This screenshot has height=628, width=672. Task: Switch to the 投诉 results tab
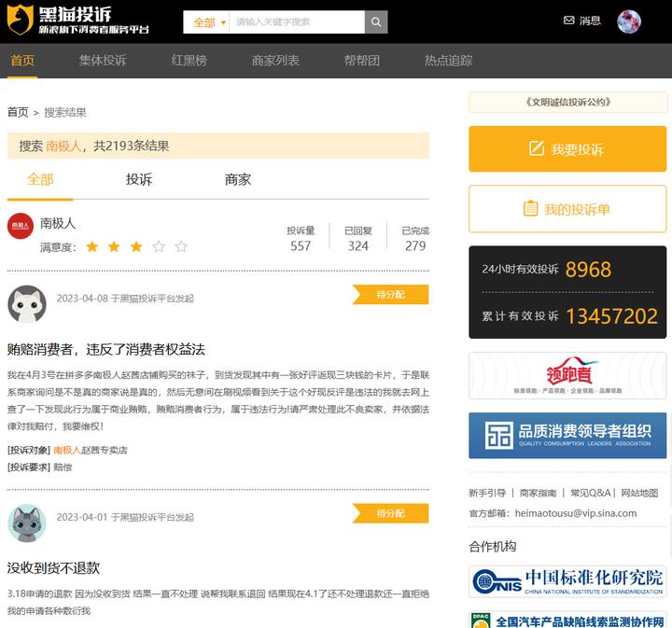pyautogui.click(x=139, y=179)
